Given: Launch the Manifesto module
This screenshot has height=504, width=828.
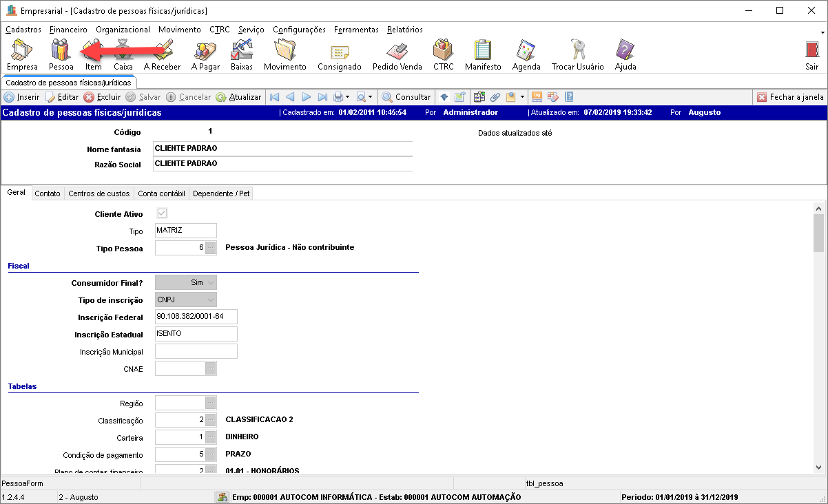Looking at the screenshot, I should coord(482,54).
